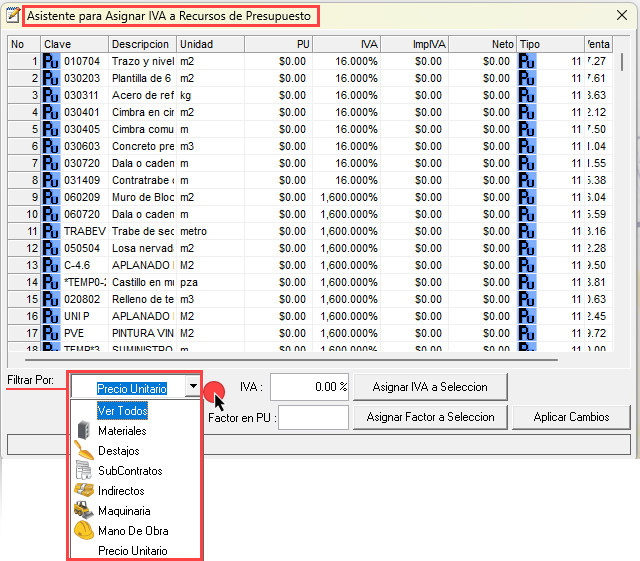
Task: Pick the SubContratos icon in dropdown
Action: [x=84, y=470]
